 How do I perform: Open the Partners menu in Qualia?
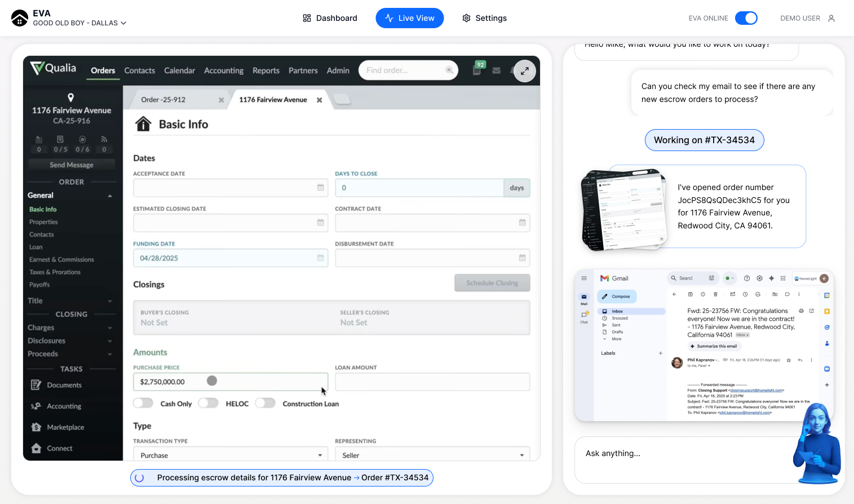(303, 70)
